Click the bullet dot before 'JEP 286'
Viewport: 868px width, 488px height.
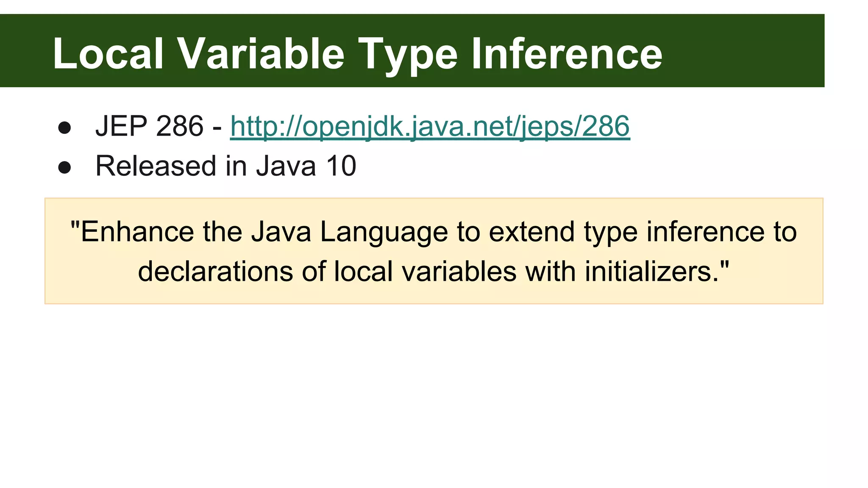tap(64, 128)
